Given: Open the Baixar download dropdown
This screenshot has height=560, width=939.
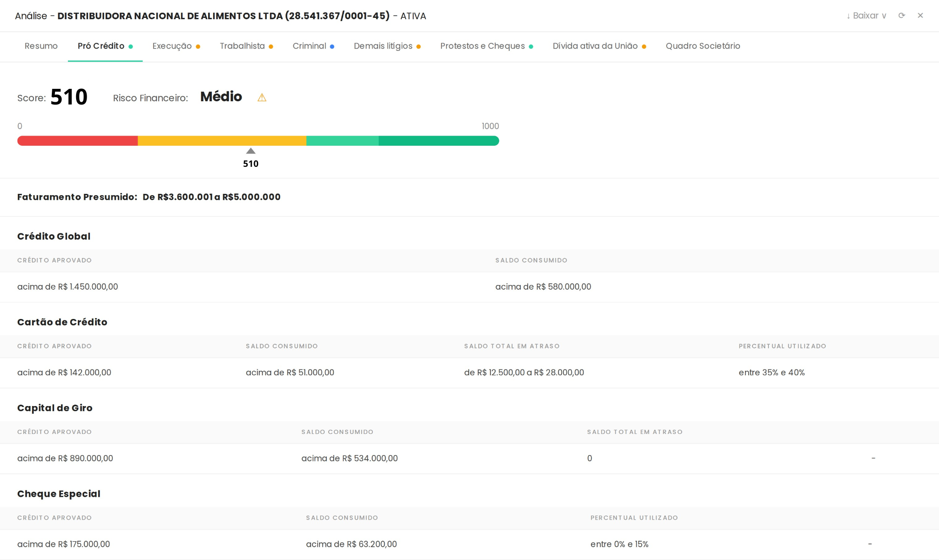Looking at the screenshot, I should click(x=866, y=16).
